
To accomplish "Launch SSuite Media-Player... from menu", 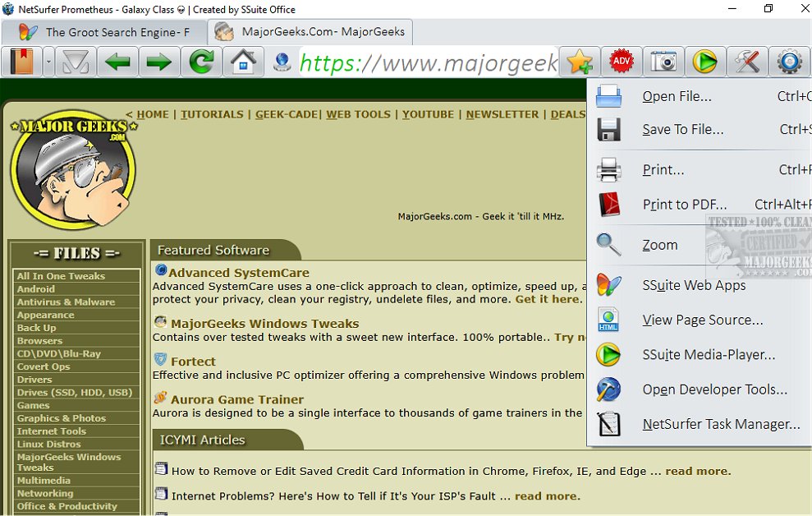I will tap(700, 354).
